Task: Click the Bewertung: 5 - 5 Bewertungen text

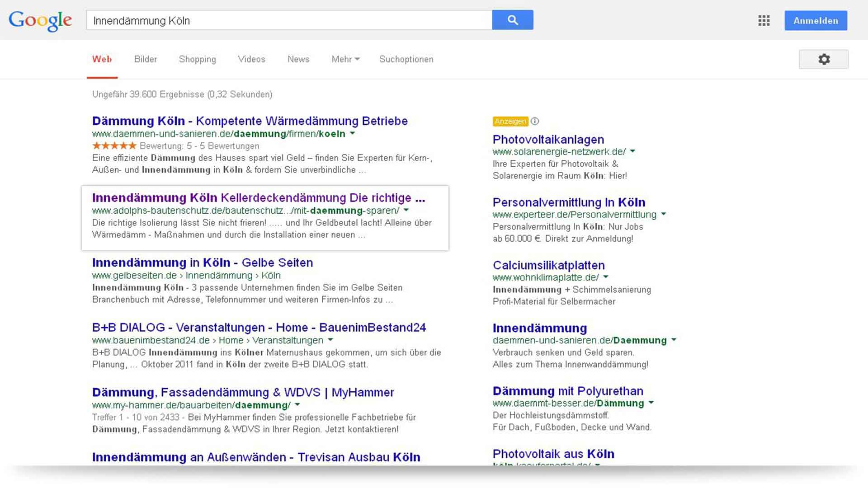Action: click(x=199, y=146)
